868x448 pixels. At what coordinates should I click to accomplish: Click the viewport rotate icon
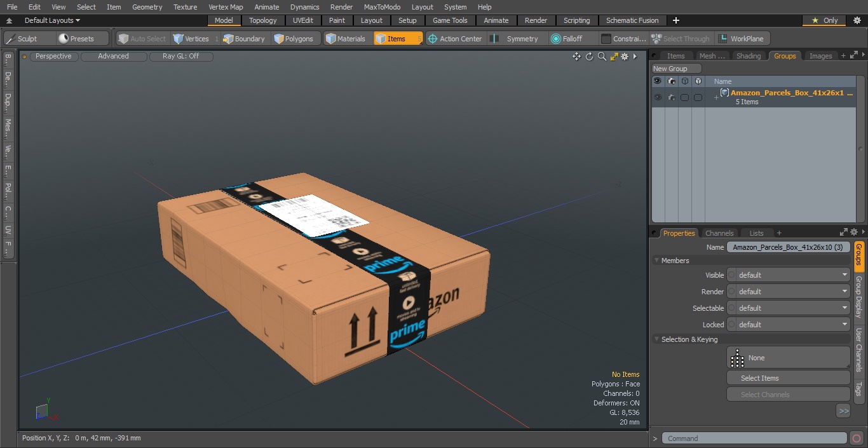click(589, 57)
